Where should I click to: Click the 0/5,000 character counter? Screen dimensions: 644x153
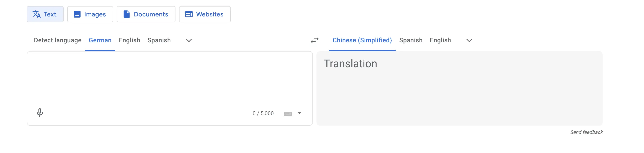pos(263,113)
